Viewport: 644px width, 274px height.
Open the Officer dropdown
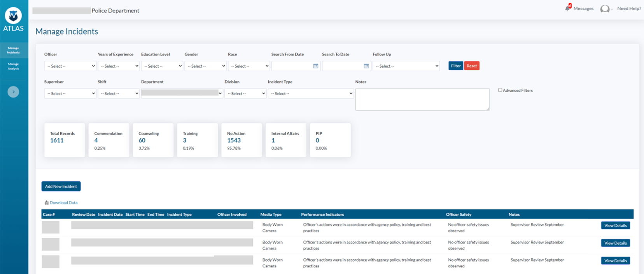pyautogui.click(x=70, y=66)
